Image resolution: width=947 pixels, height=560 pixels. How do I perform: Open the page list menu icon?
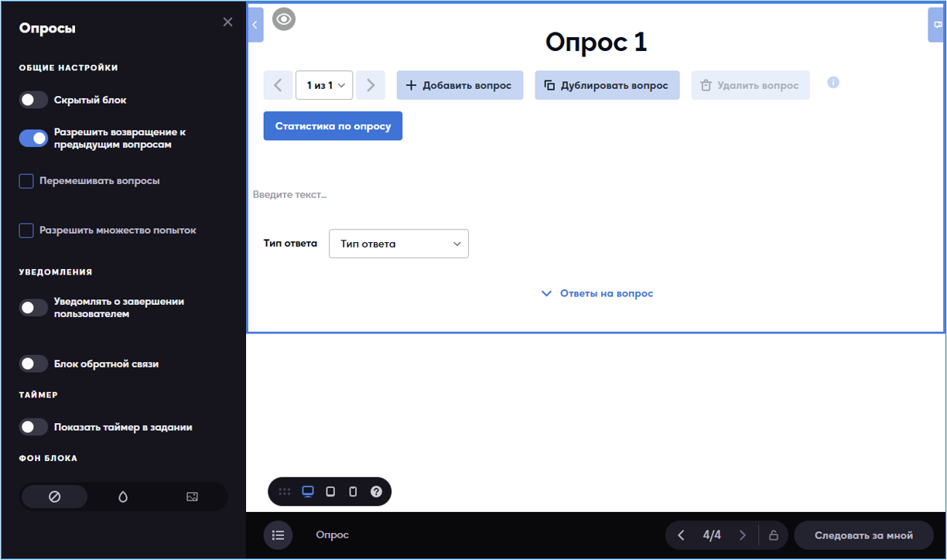tap(279, 535)
